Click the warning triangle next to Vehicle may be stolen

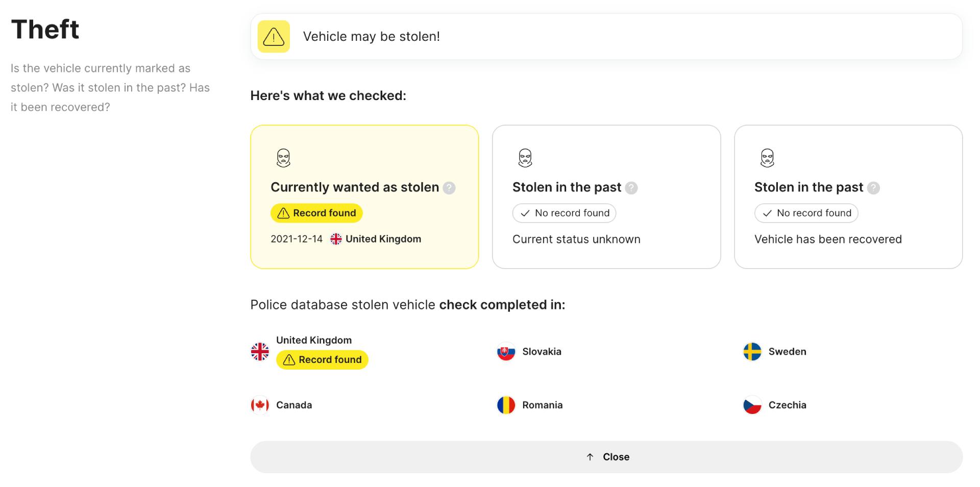274,36
